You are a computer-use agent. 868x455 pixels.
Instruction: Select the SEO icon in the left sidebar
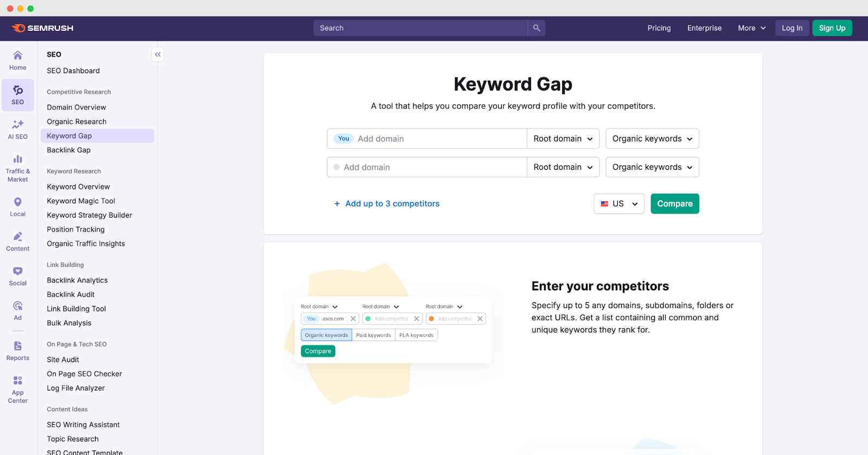click(17, 95)
